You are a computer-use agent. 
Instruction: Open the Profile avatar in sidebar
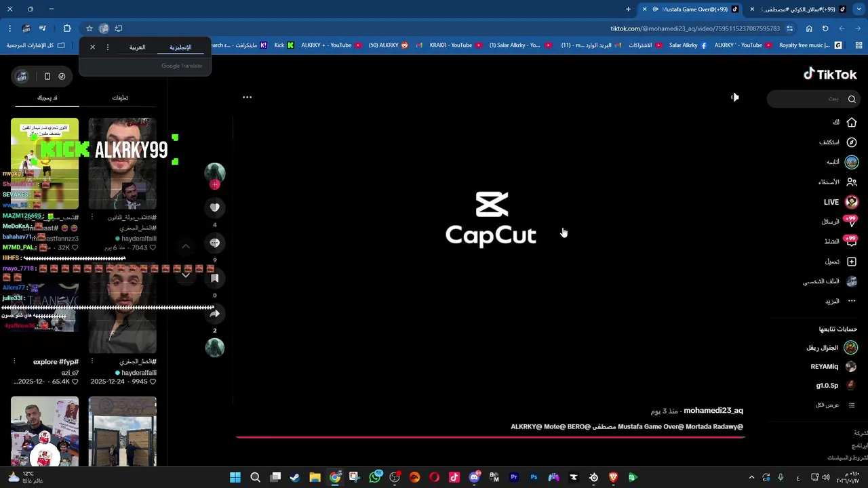tap(852, 281)
